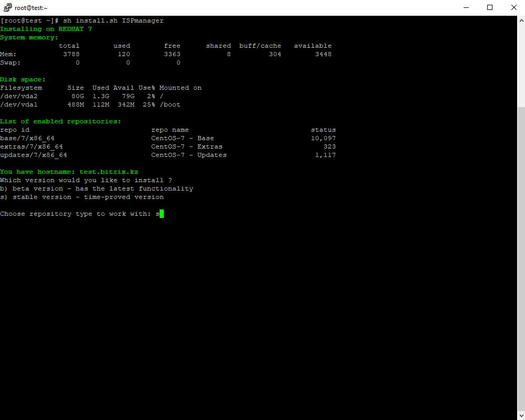The image size is (525, 420).
Task: Click the /dev/vda2 filesystem row
Action: [x=82, y=96]
